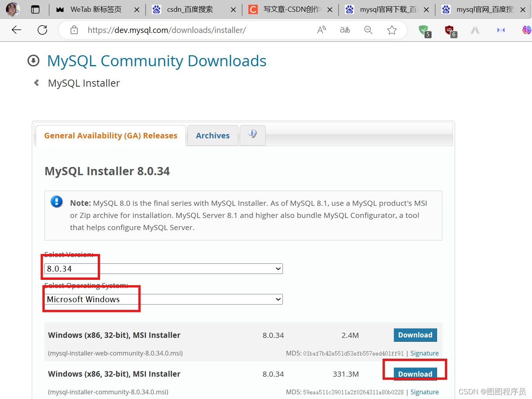
Task: Click the address bar URL dev.mysql.com/downloads/installer/
Action: [x=167, y=30]
